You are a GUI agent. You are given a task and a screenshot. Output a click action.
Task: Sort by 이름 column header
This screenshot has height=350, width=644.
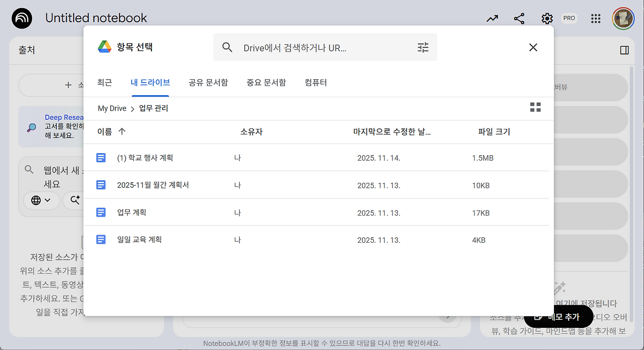(x=105, y=132)
